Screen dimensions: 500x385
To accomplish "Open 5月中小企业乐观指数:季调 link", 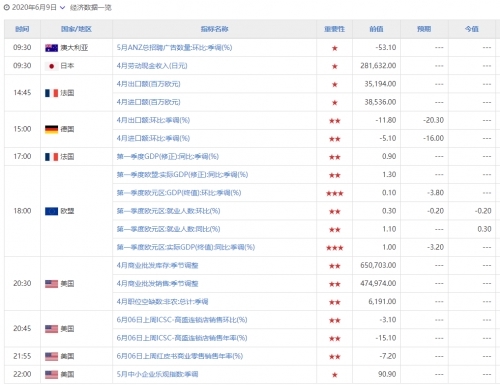I will coord(157,374).
